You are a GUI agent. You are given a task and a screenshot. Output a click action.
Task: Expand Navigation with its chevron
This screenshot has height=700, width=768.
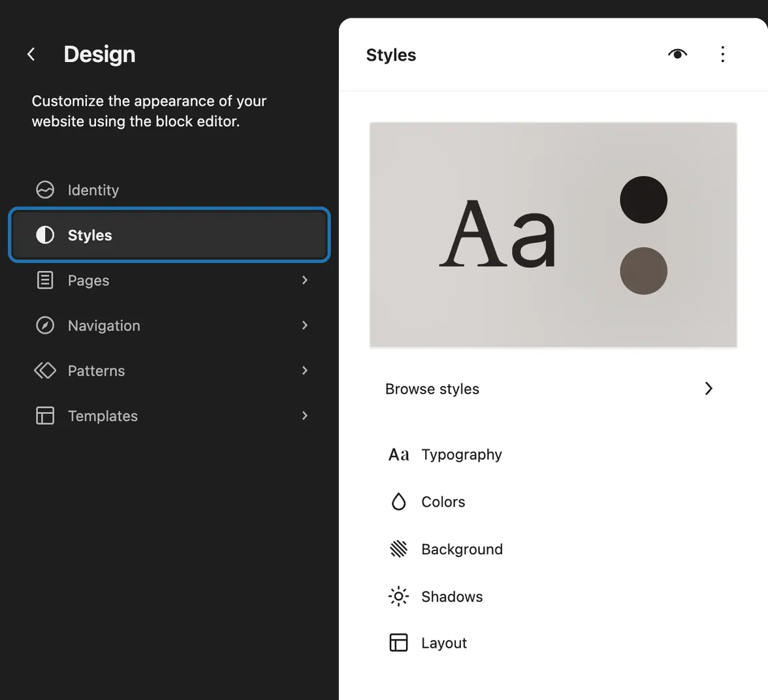304,325
